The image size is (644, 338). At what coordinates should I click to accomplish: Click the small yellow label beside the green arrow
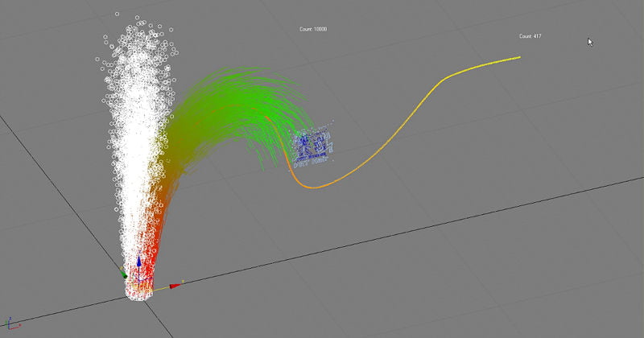click(x=119, y=268)
